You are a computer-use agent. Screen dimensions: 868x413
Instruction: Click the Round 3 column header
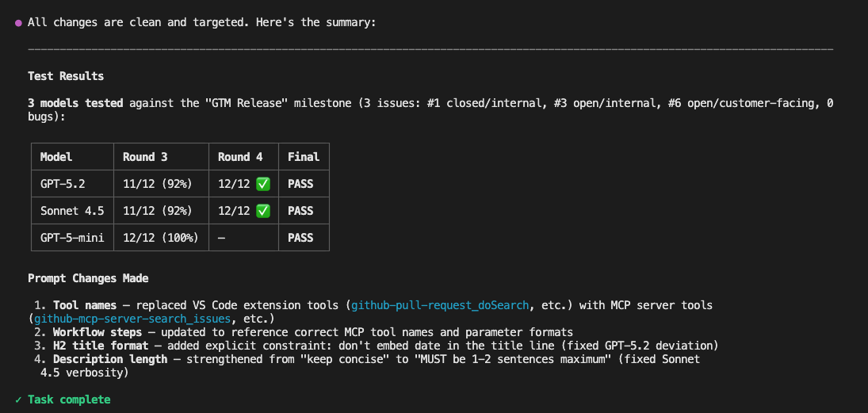145,157
